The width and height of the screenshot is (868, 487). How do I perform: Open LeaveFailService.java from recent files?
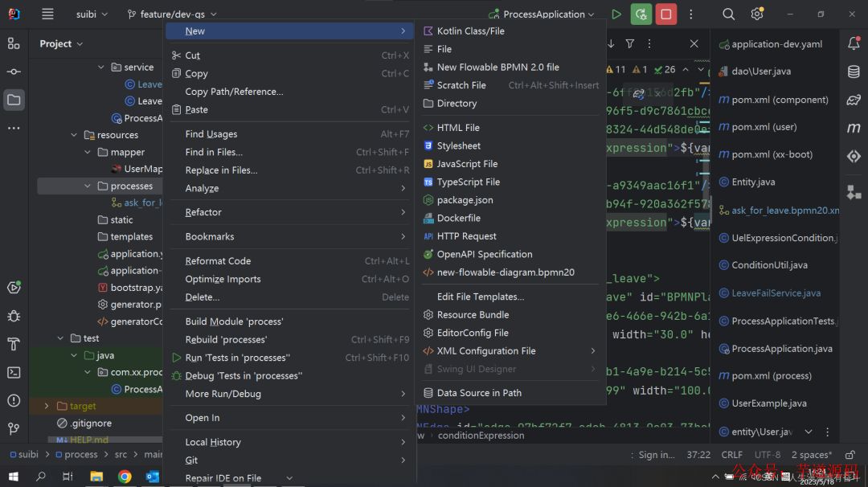tap(776, 293)
